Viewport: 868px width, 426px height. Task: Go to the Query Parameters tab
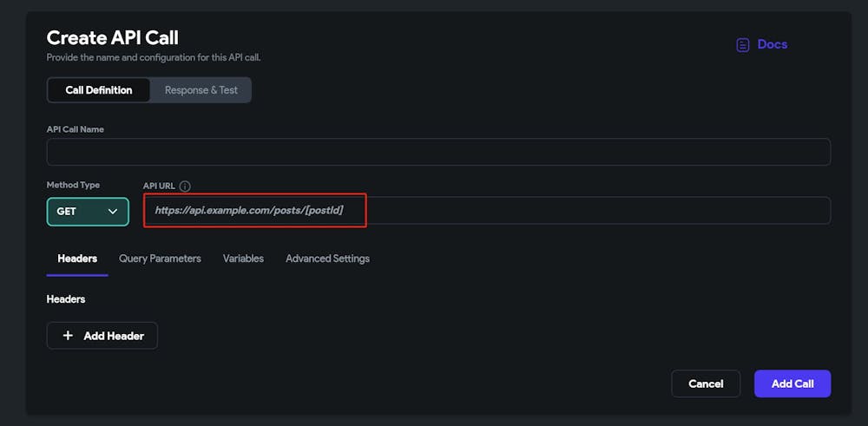point(160,259)
